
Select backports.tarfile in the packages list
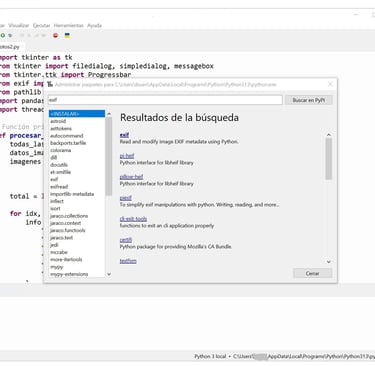coord(68,143)
